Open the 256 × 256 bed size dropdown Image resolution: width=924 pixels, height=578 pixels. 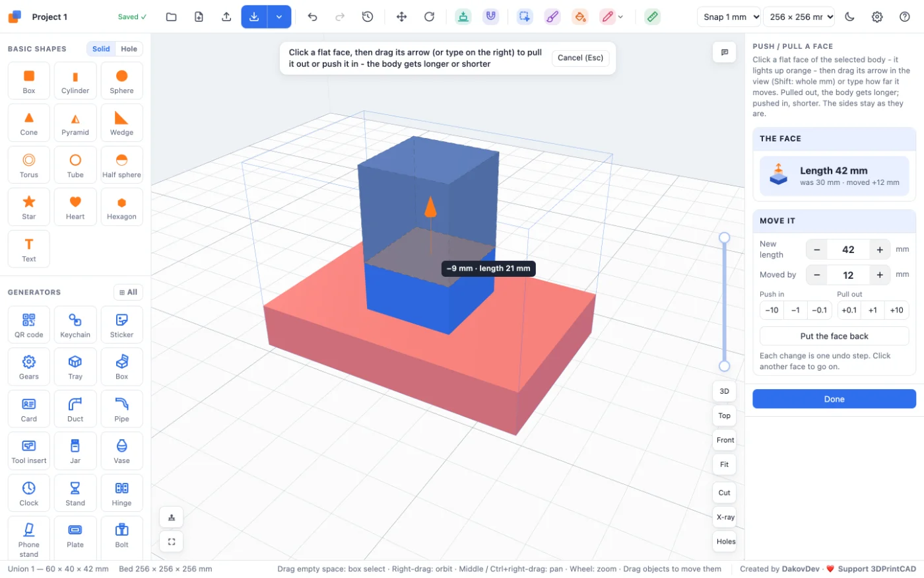pyautogui.click(x=799, y=17)
